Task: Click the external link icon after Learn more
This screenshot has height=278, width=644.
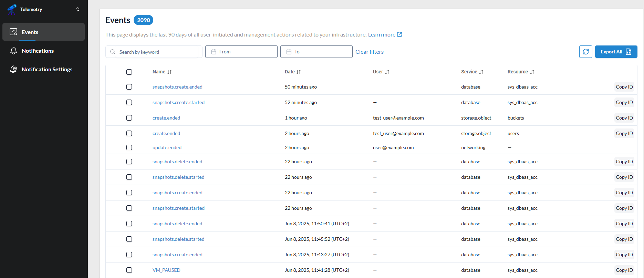Action: (x=399, y=34)
